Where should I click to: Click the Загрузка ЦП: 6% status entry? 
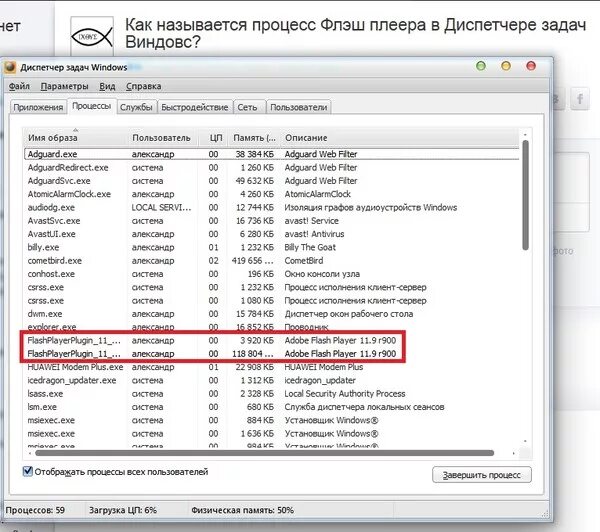pyautogui.click(x=123, y=510)
